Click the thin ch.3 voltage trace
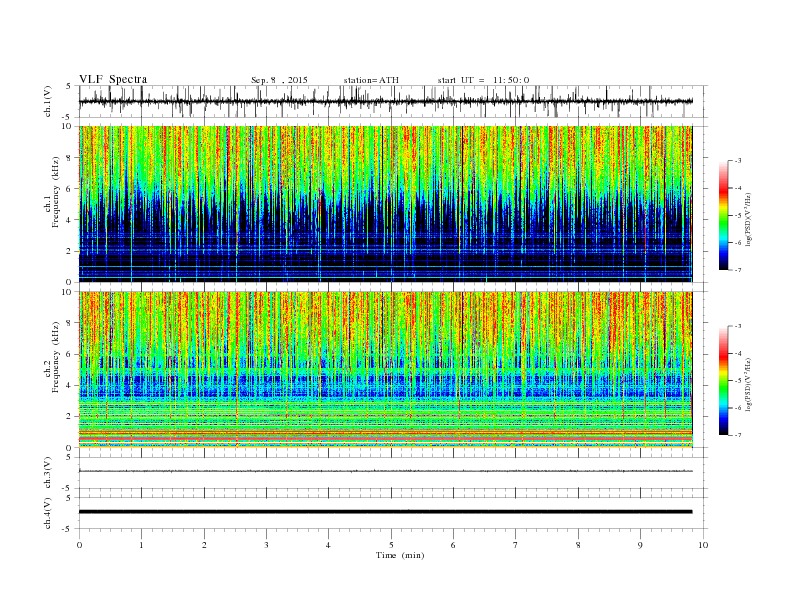Viewport: 792px width, 612px height. [385, 471]
